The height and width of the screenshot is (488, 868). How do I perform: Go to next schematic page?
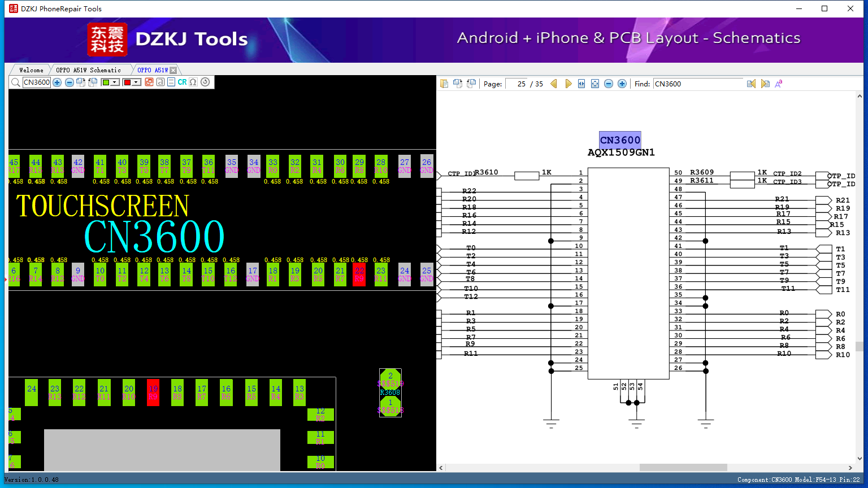pos(568,84)
